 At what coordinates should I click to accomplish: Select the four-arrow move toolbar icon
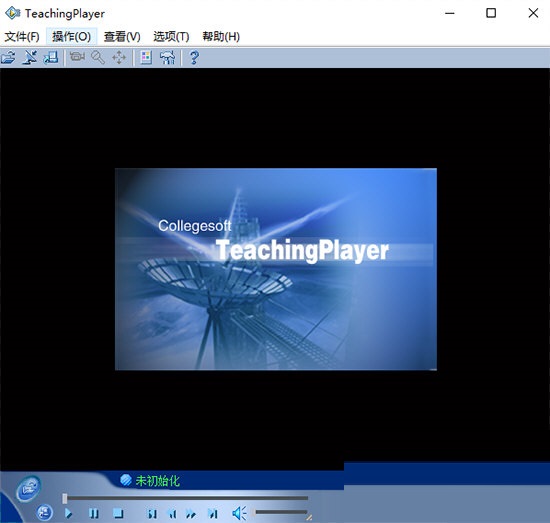coord(119,58)
